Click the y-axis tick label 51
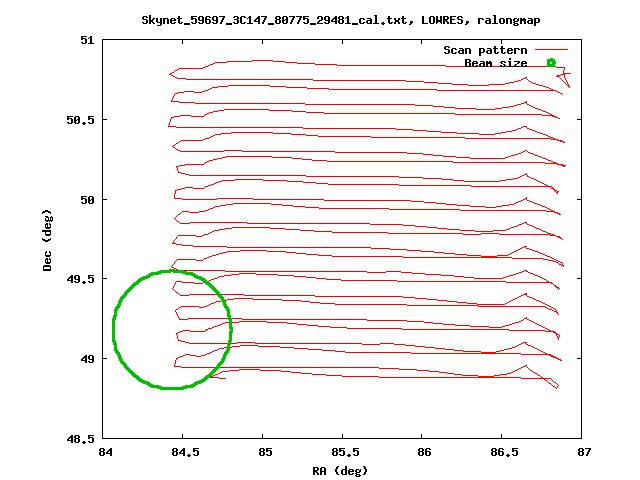 [x=87, y=40]
